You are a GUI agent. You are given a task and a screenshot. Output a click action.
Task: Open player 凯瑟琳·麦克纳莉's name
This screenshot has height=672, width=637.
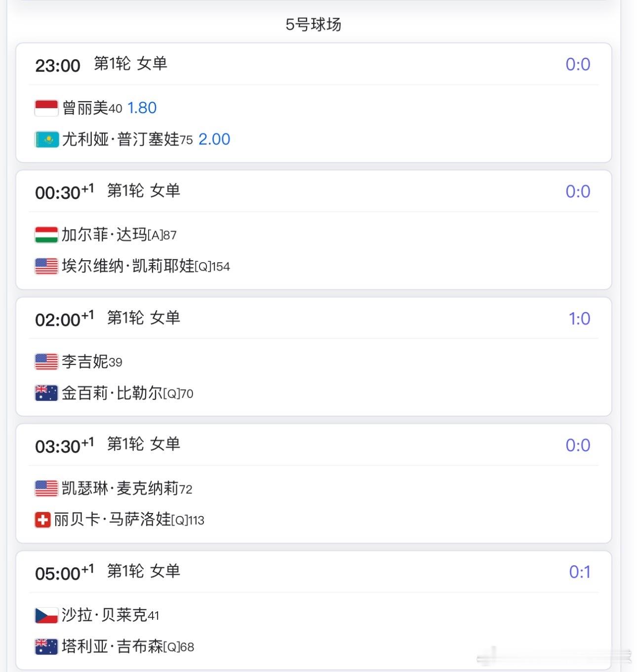click(120, 488)
